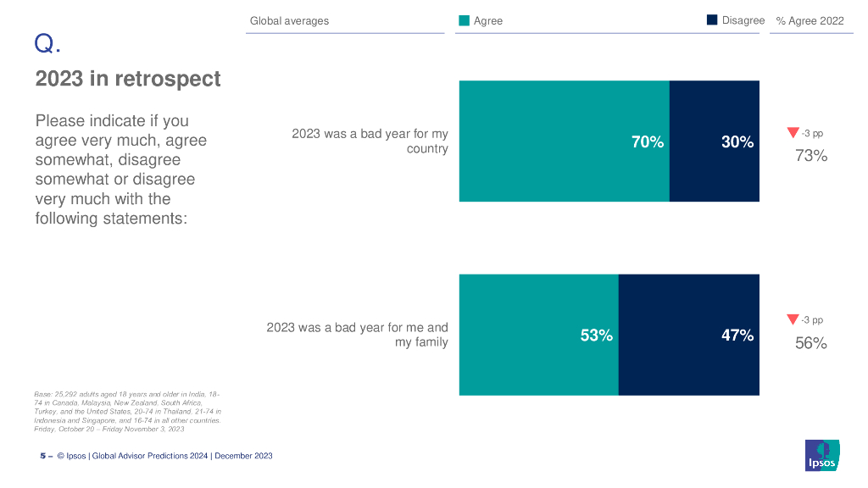
Task: Select the navy Disagree legend square
Action: [x=712, y=20]
